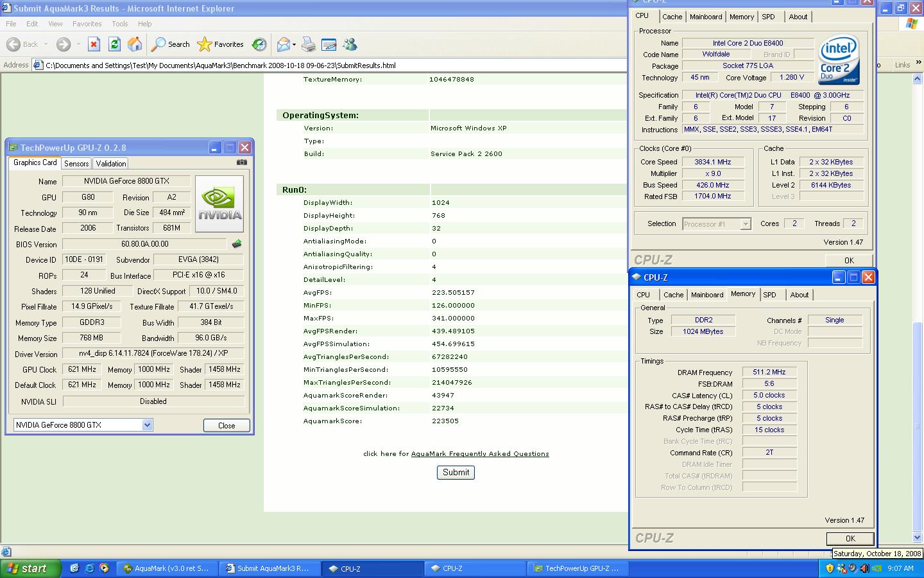This screenshot has width=924, height=578.
Task: Click the NVIDIA logo in GPU-Z
Action: [x=219, y=204]
